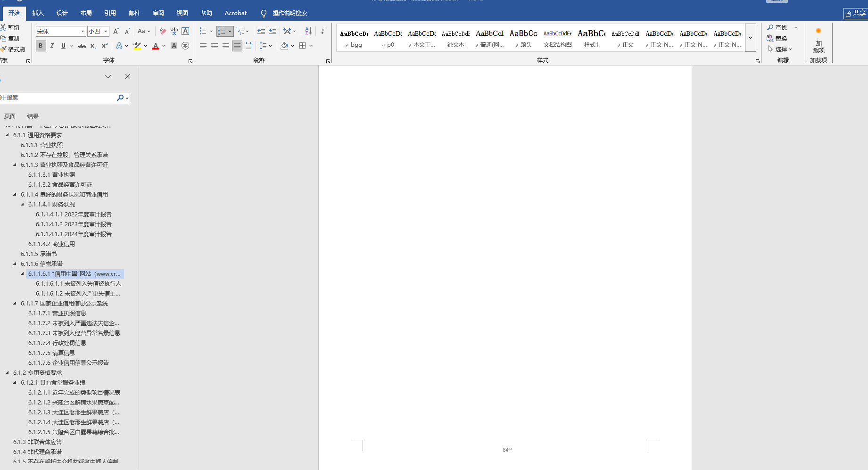868x470 pixels.
Task: Open the Change Case (Aa) dropdown
Action: [x=144, y=31]
